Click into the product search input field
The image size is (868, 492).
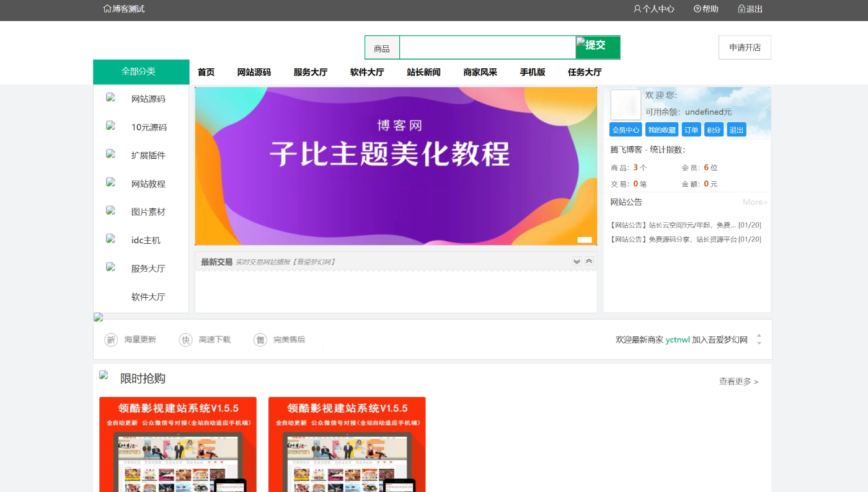(487, 48)
